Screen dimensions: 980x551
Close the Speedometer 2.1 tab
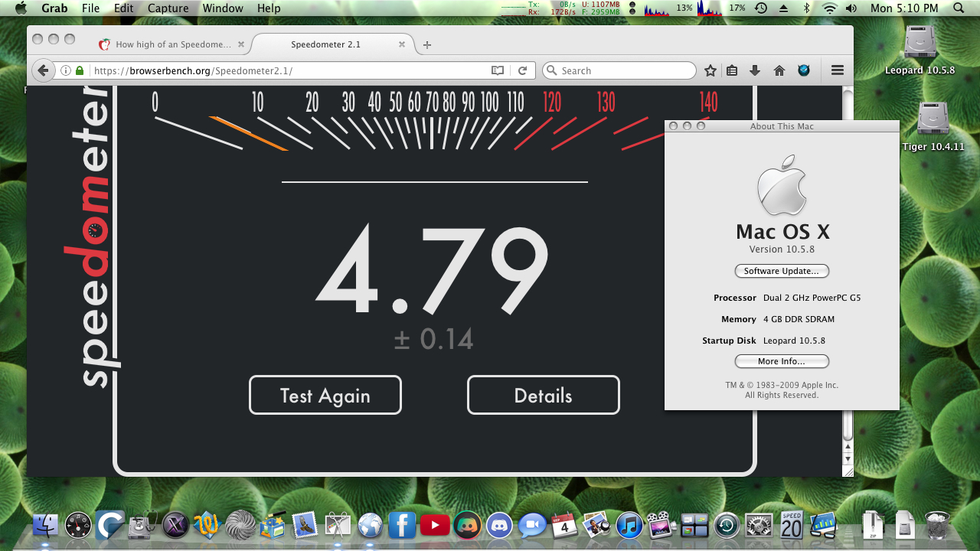pyautogui.click(x=402, y=44)
